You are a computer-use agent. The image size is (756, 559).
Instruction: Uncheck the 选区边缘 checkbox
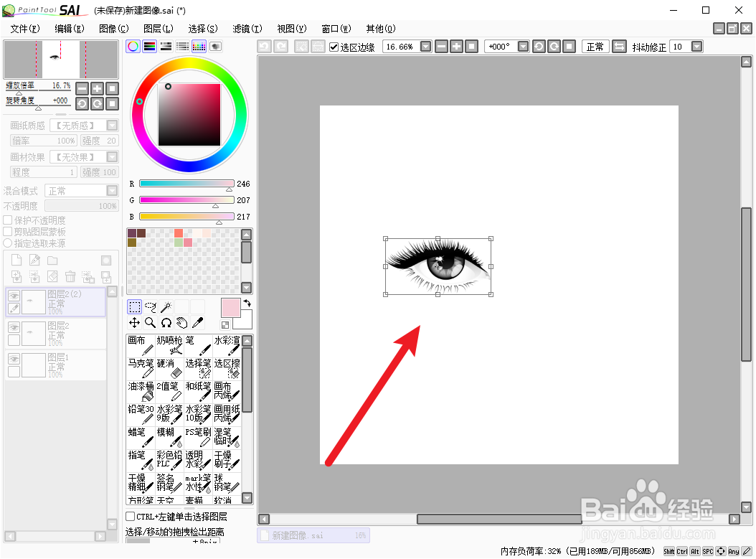click(x=334, y=47)
